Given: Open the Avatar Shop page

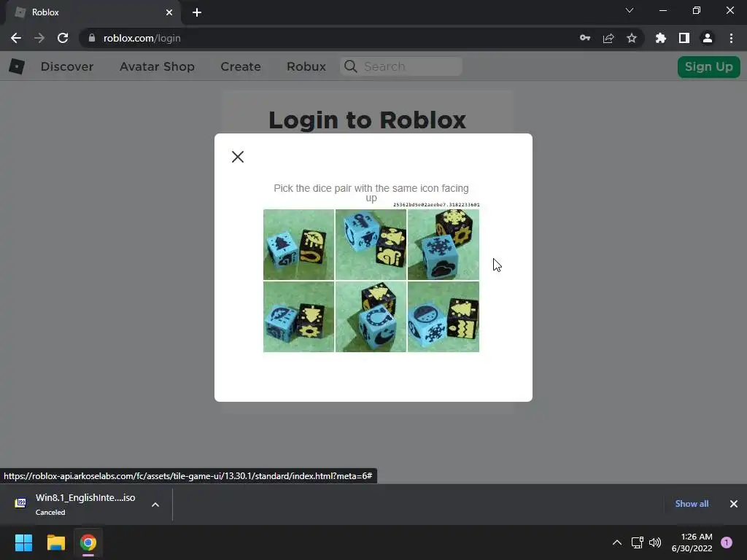Looking at the screenshot, I should coord(157,66).
